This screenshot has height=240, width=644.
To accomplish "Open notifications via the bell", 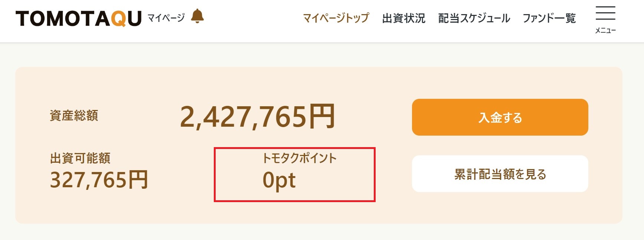I will coord(198,17).
